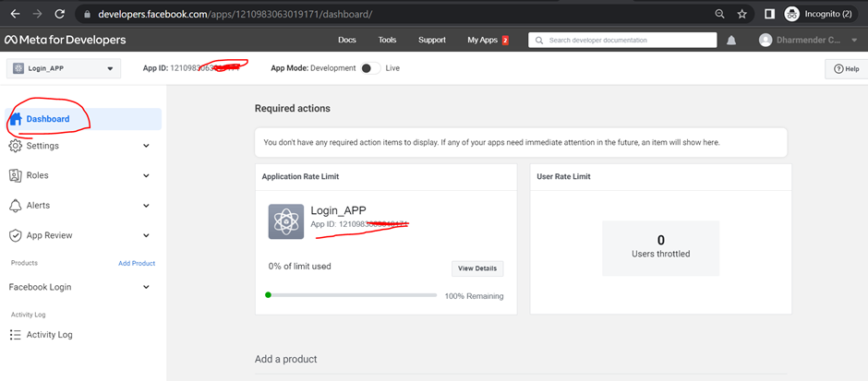Open the Tools menu
Viewport: 868px width, 381px height.
pos(388,40)
